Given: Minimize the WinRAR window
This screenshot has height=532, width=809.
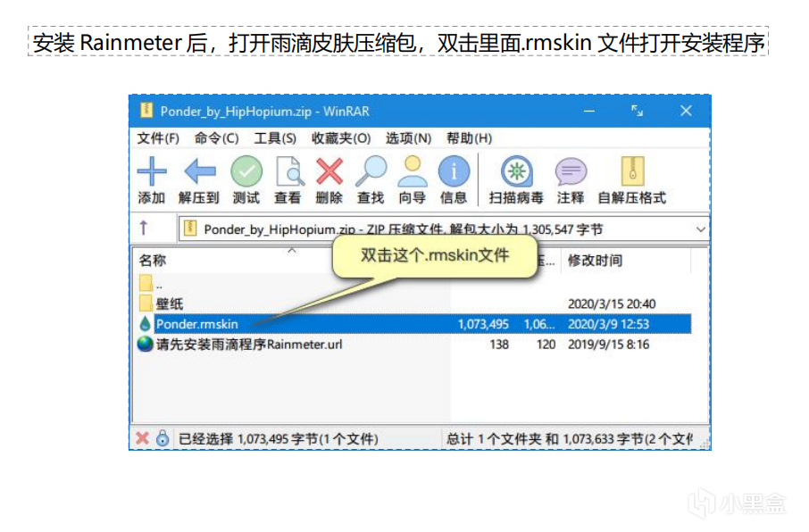Looking at the screenshot, I should click(589, 111).
